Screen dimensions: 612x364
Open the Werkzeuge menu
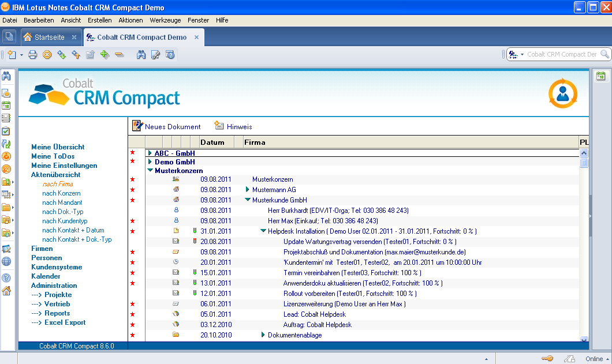click(x=165, y=20)
